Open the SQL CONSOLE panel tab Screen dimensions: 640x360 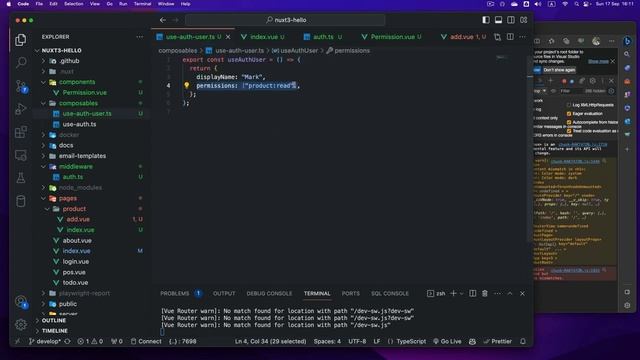[390, 293]
